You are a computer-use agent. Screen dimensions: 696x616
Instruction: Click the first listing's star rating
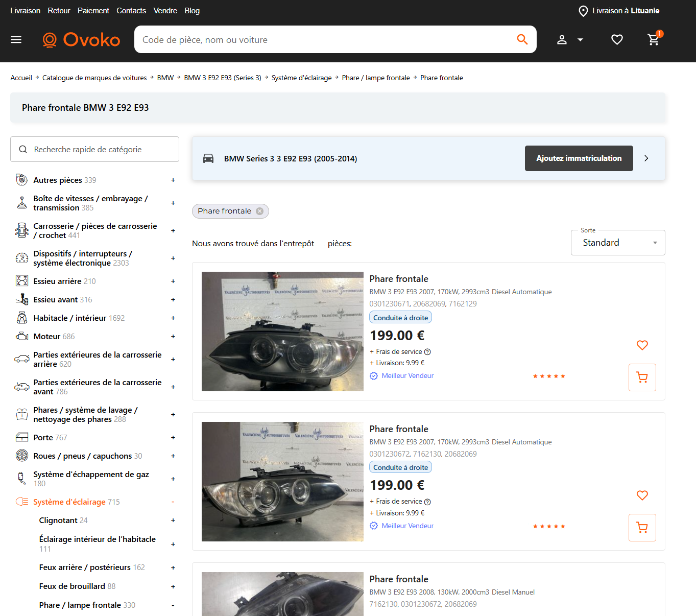549,376
